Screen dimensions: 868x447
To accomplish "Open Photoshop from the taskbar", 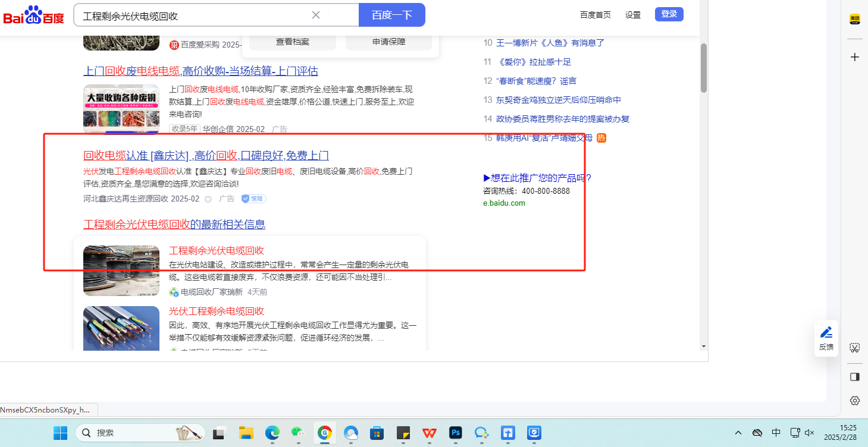I will click(456, 433).
